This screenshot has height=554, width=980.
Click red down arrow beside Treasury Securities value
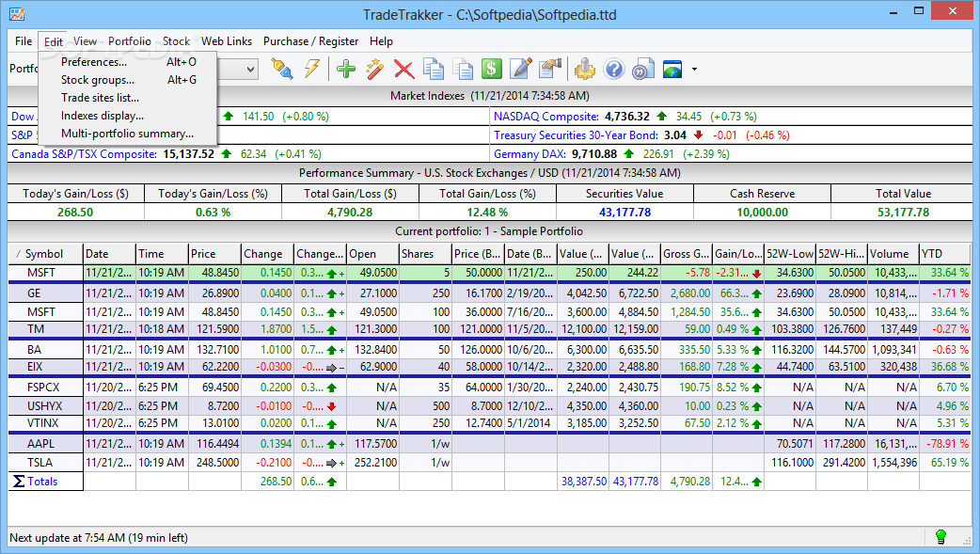(x=698, y=135)
